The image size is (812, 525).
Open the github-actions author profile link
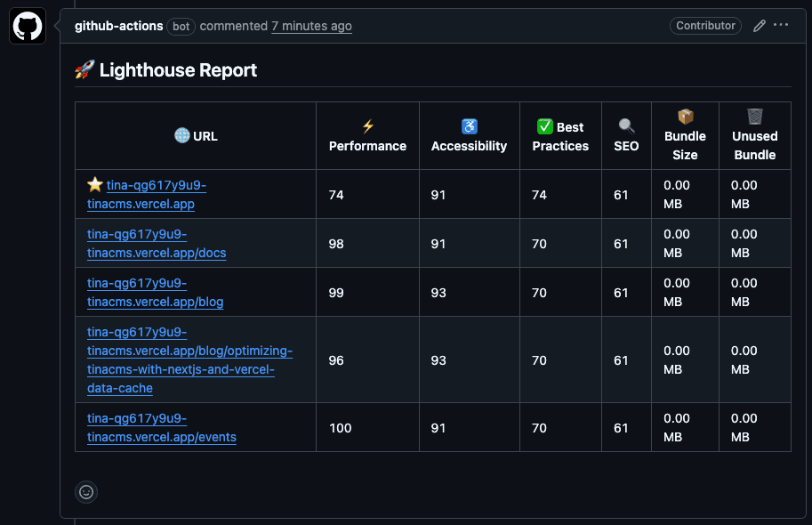118,26
